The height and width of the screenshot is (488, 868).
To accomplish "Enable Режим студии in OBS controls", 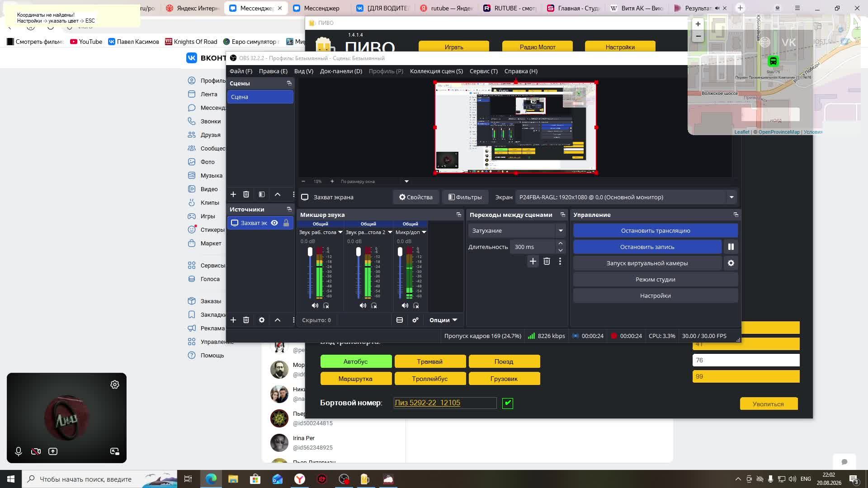I will 656,279.
